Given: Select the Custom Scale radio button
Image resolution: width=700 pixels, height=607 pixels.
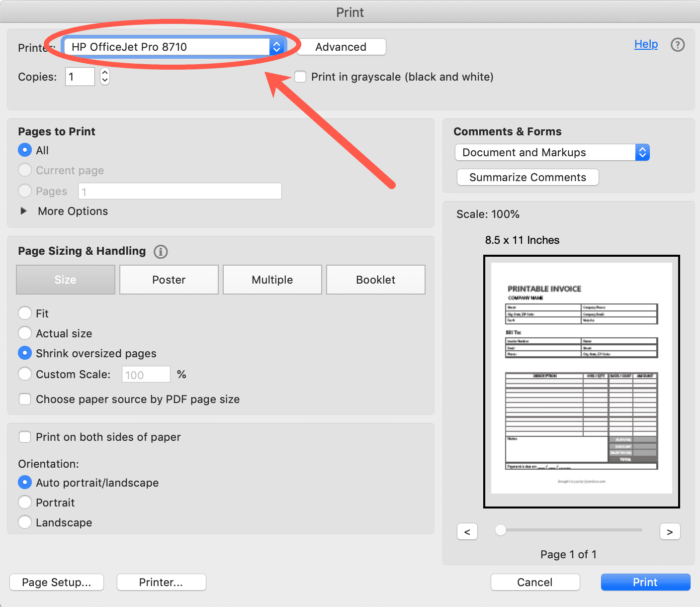Looking at the screenshot, I should click(25, 374).
